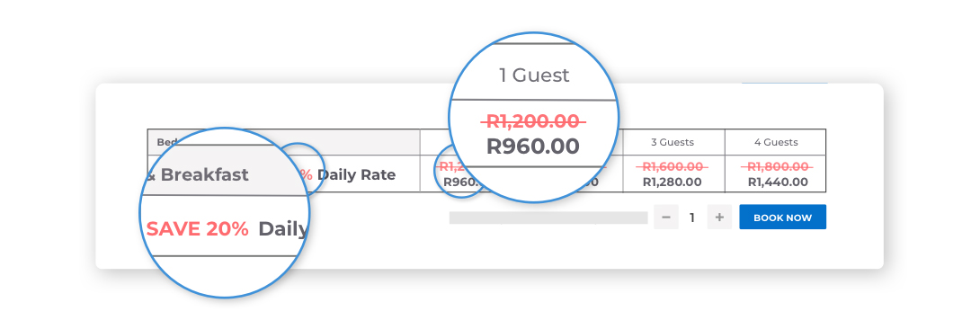This screenshot has height=329, width=980.
Task: Click the grey placeholder bar beside the stepper
Action: (x=548, y=218)
